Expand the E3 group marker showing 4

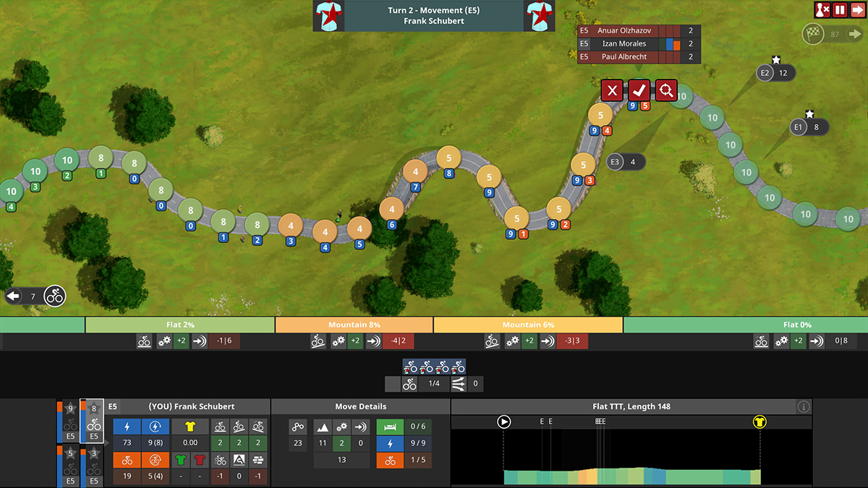click(x=626, y=162)
